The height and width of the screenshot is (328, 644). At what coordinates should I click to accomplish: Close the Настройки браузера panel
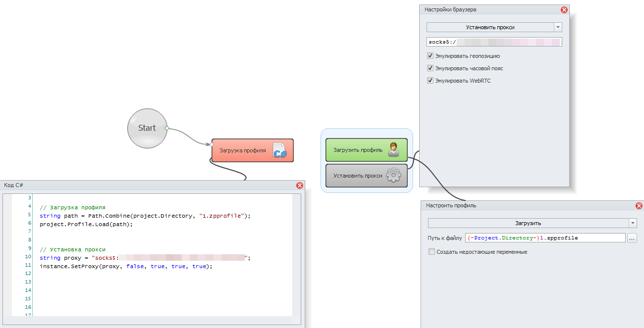point(564,9)
